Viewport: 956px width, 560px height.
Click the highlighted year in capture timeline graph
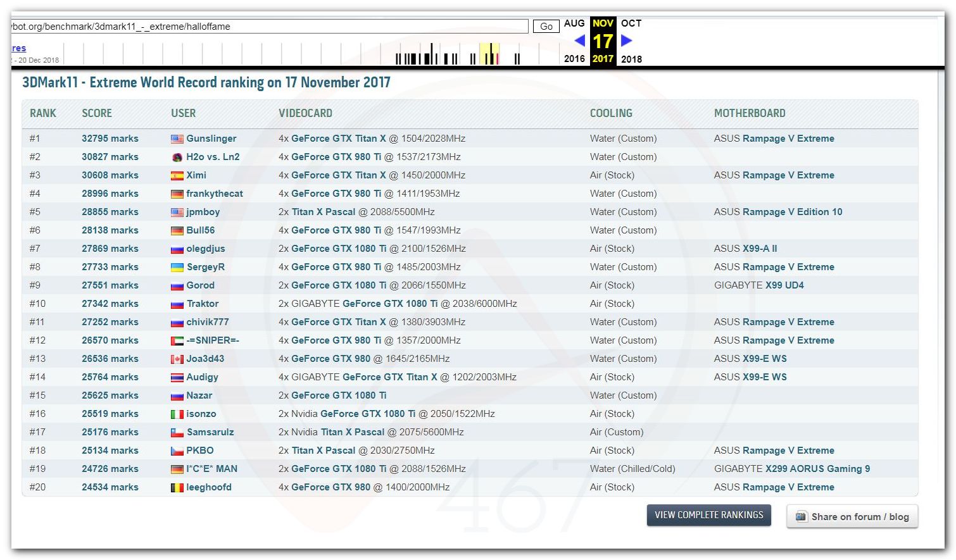tap(489, 54)
